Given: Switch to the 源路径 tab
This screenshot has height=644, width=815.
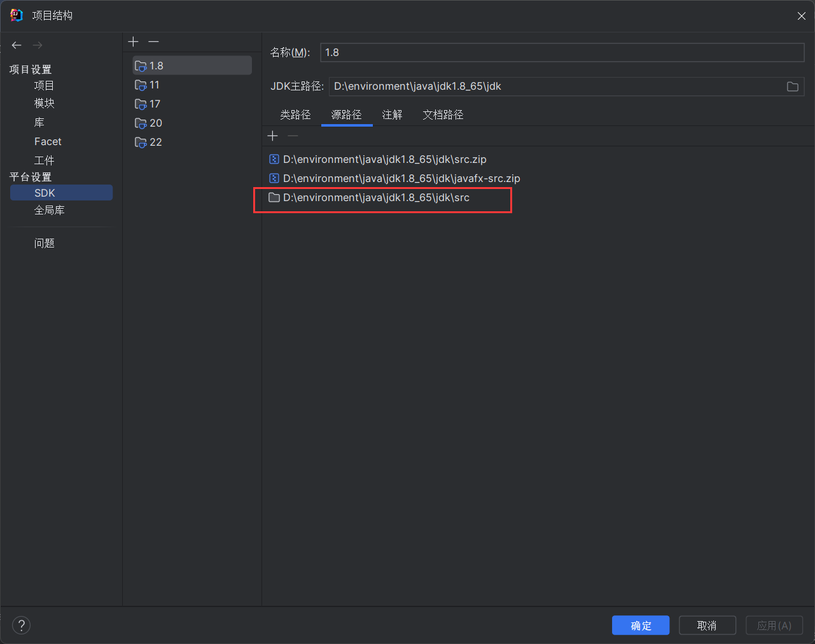Looking at the screenshot, I should coord(347,115).
